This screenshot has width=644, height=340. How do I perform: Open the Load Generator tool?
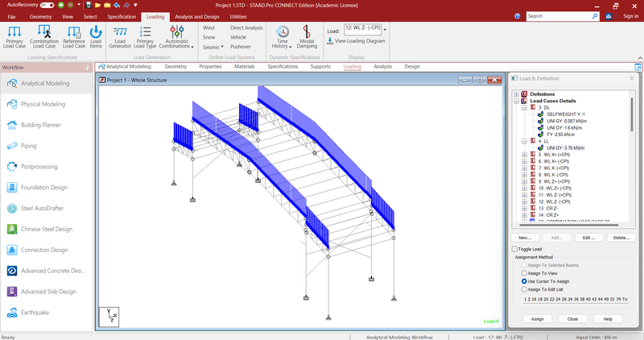120,36
